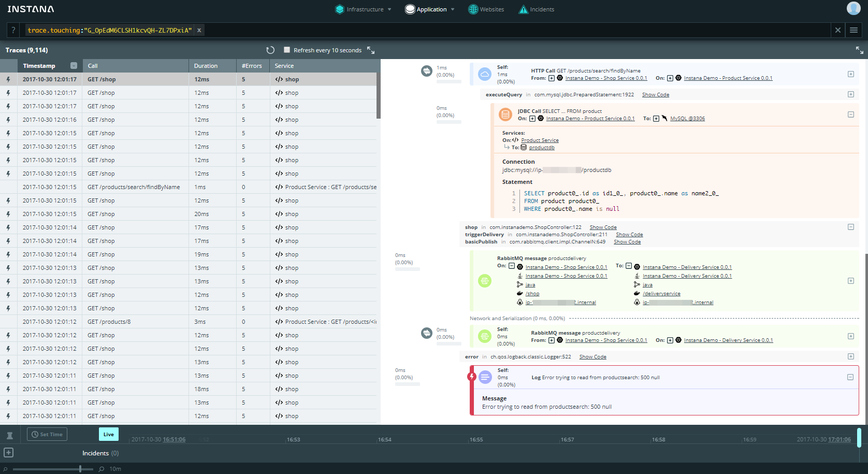Click the arrow circle beside RabbitMQ From row
Screen dimensions: 868x474
[x=427, y=333]
